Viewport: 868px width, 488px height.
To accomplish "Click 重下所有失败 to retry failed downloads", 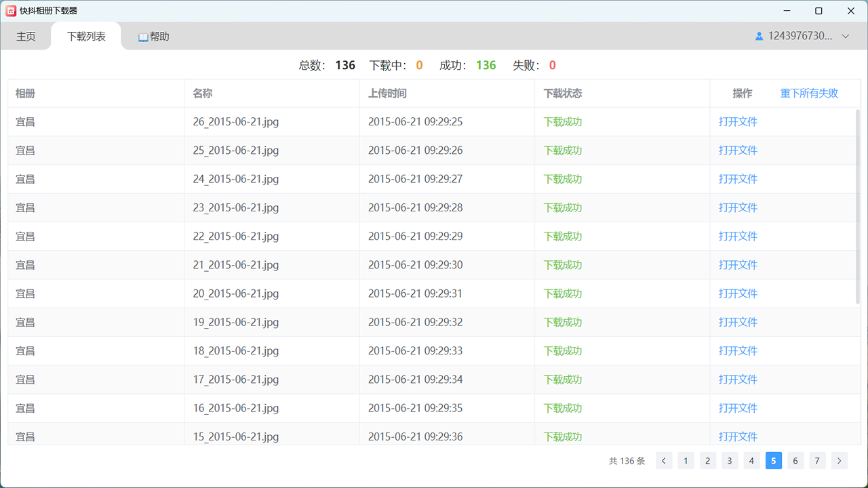I will coord(809,94).
